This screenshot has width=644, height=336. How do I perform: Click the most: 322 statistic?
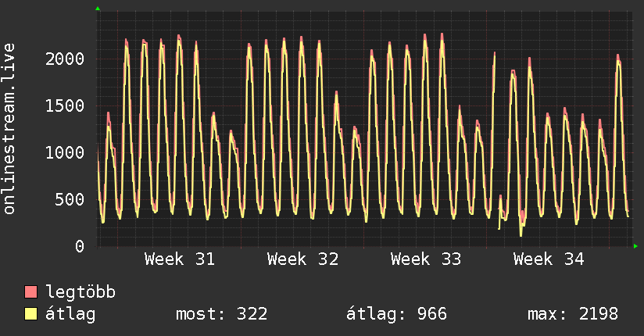(x=222, y=314)
